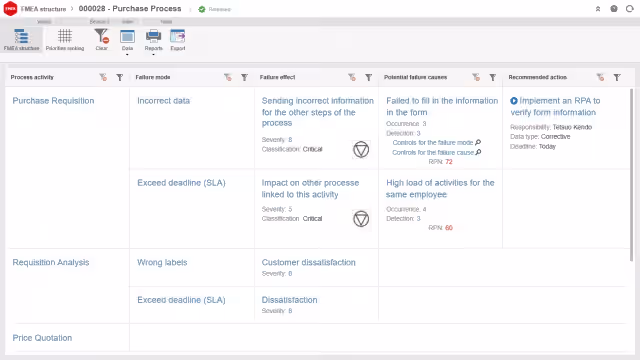
Task: Click the critical symbol beside Severity 8
Action: pyautogui.click(x=361, y=149)
